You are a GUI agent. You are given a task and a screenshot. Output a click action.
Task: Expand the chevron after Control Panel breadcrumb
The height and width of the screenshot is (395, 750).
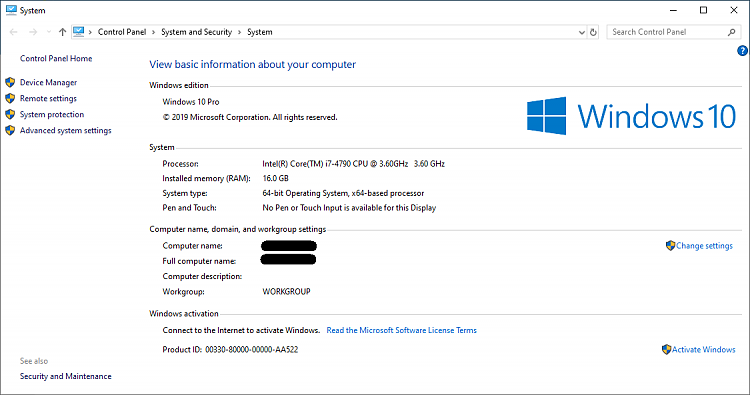pyautogui.click(x=154, y=32)
